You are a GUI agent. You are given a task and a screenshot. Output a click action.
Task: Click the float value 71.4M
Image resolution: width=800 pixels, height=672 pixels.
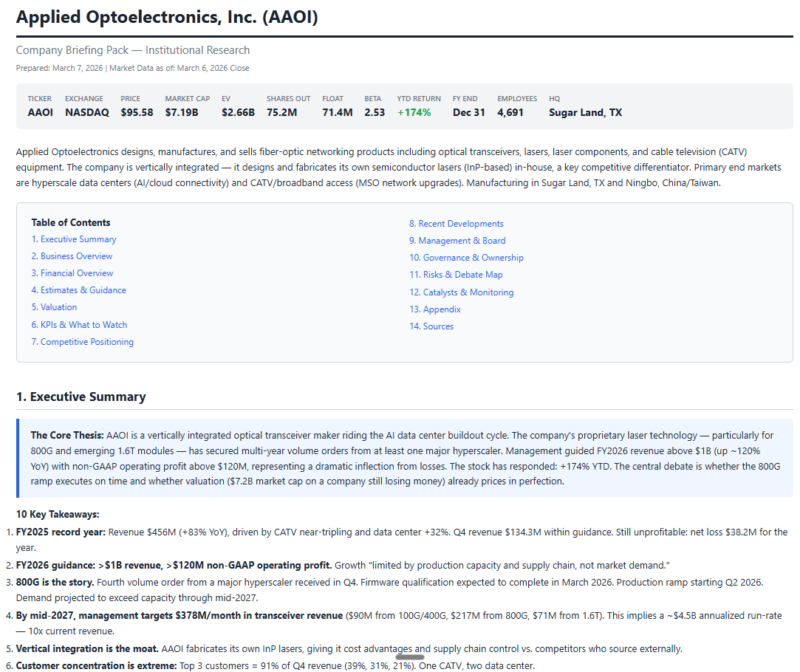click(x=338, y=113)
